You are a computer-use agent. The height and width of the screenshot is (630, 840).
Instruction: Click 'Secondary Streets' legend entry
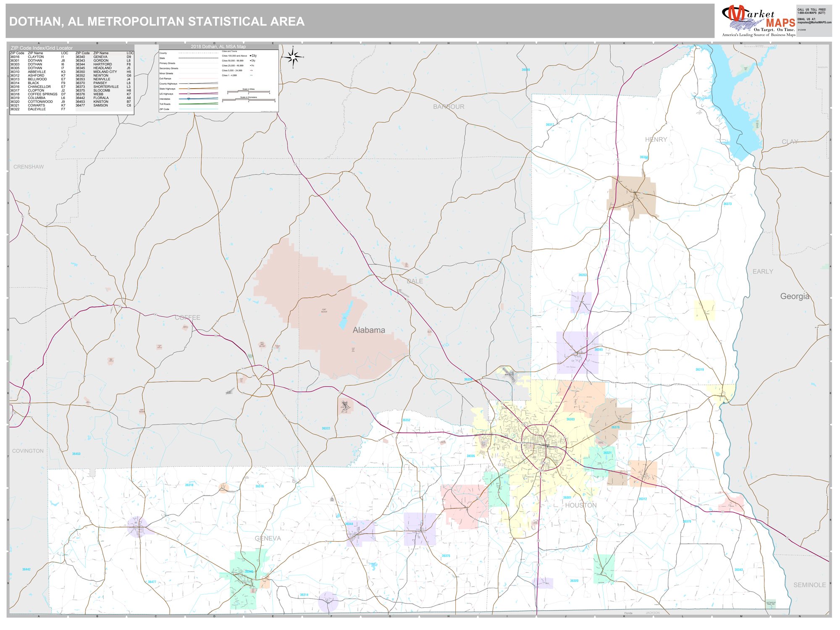(169, 68)
